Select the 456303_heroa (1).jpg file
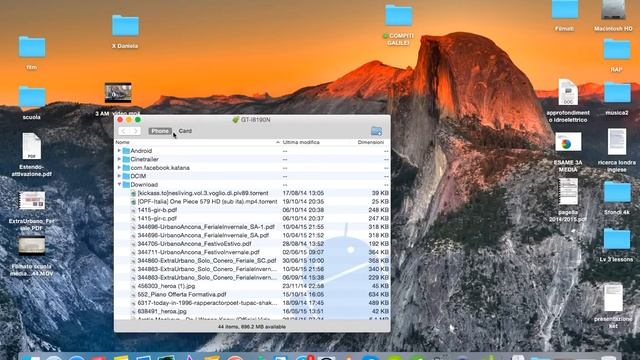 pos(252,286)
